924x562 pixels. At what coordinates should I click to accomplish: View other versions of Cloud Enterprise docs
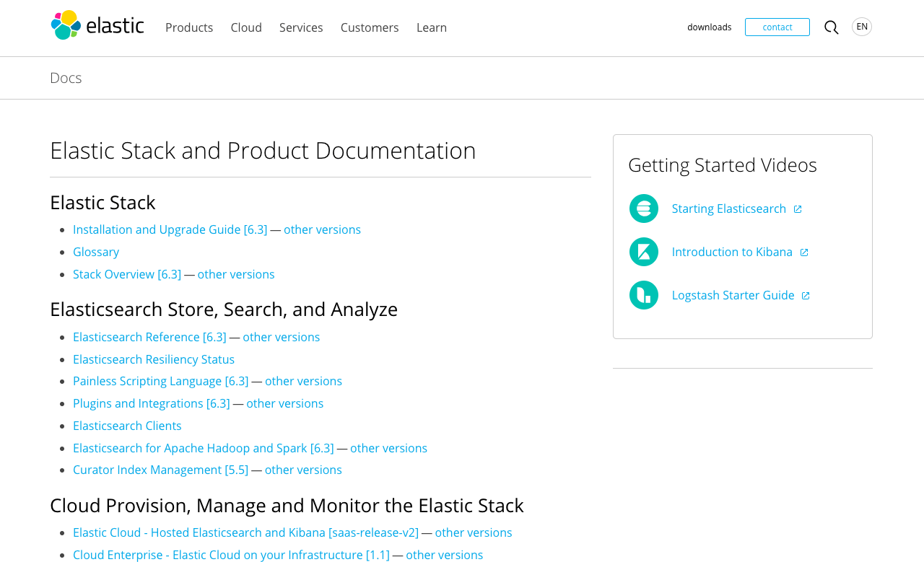pyautogui.click(x=445, y=555)
